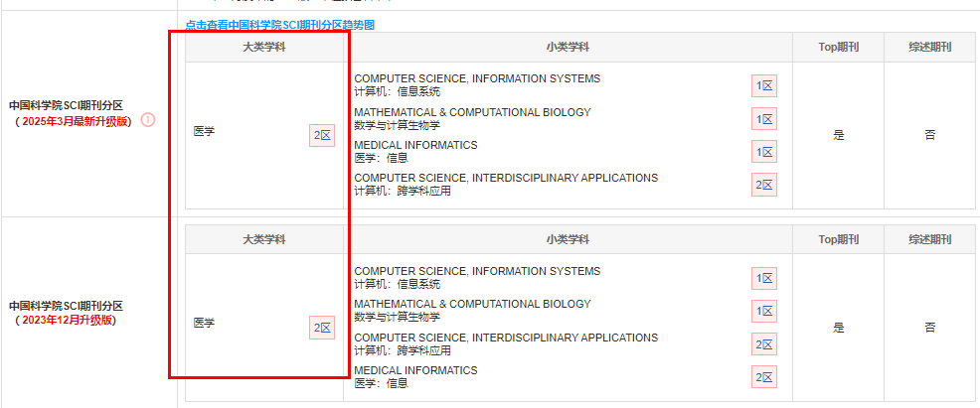This screenshot has height=408, width=980.
Task: Open the 点击查看中国科学院SCI期刊分区趋势图 link
Action: 280,25
